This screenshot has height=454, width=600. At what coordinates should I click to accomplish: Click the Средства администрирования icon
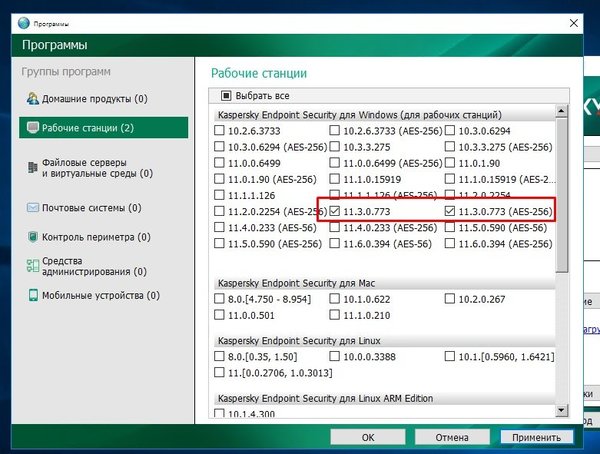point(33,266)
